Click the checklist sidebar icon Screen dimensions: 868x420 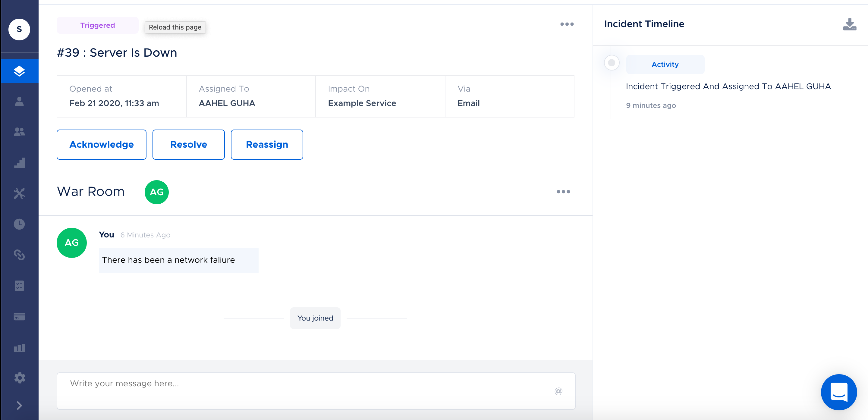point(19,286)
